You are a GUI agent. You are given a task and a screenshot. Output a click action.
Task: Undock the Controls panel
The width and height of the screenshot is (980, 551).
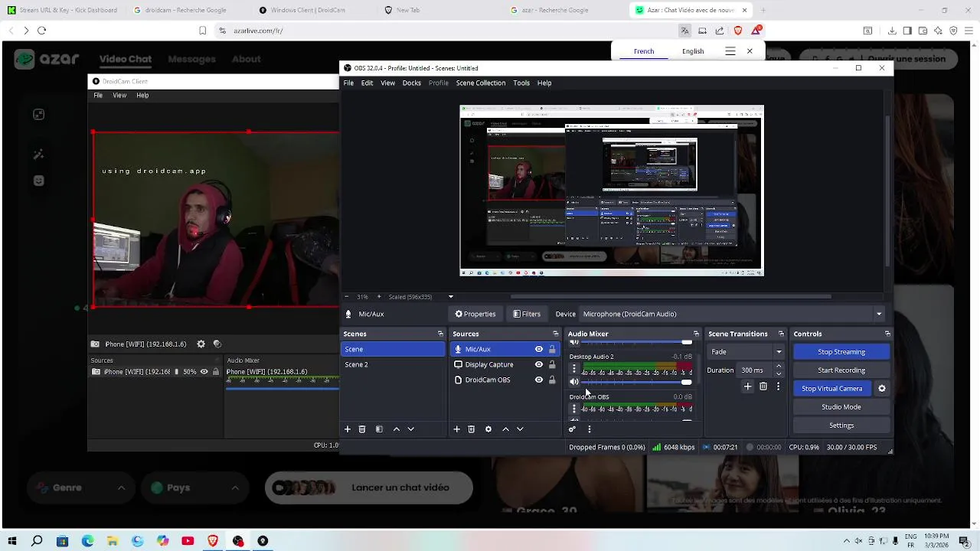click(887, 334)
